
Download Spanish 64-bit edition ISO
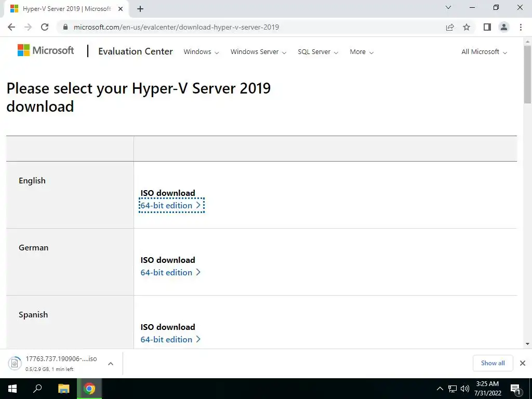coord(170,340)
